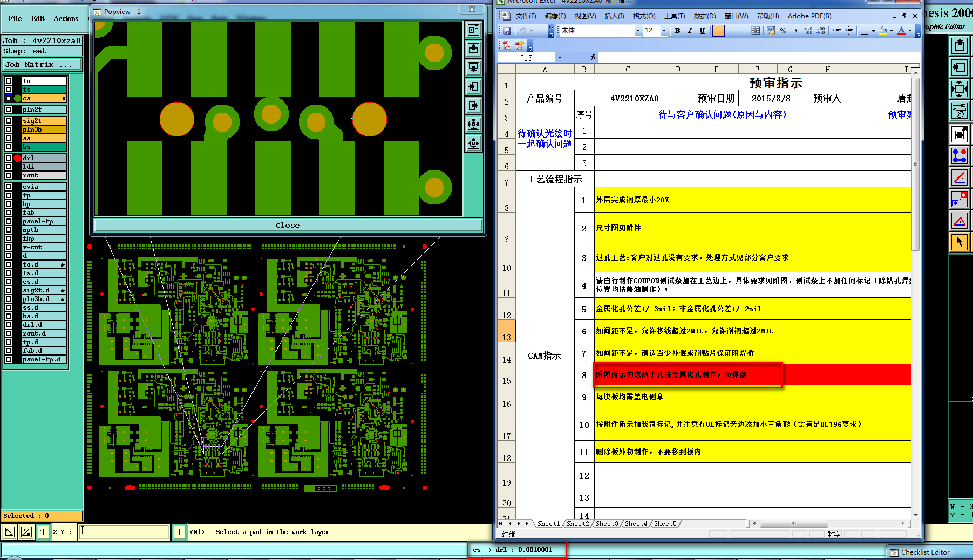Click the Undo icon in Excel
The image size is (973, 560).
[522, 31]
